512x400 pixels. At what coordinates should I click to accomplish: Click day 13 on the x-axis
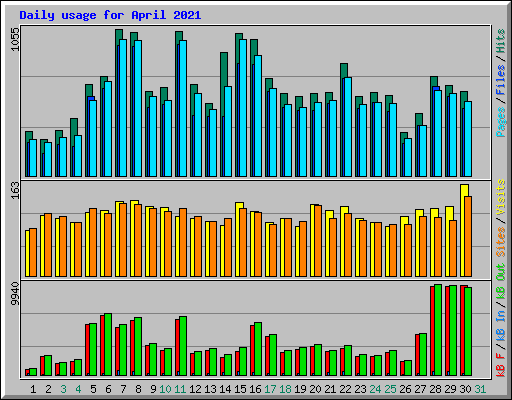coord(210,389)
